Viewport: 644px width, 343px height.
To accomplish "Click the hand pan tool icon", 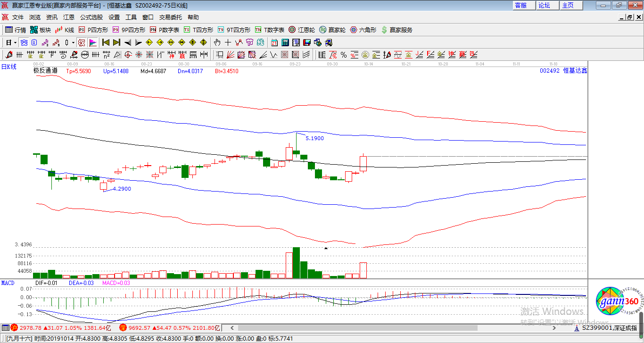I will (x=217, y=42).
